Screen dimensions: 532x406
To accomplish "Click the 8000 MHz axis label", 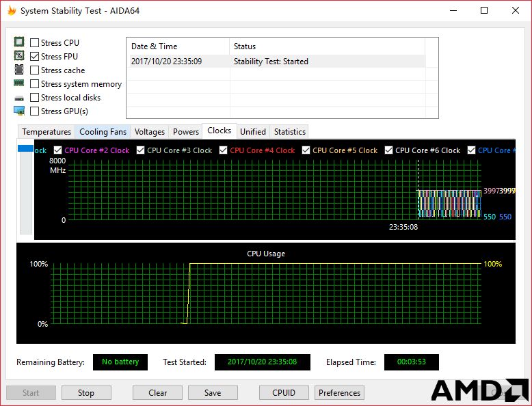I will [57, 165].
